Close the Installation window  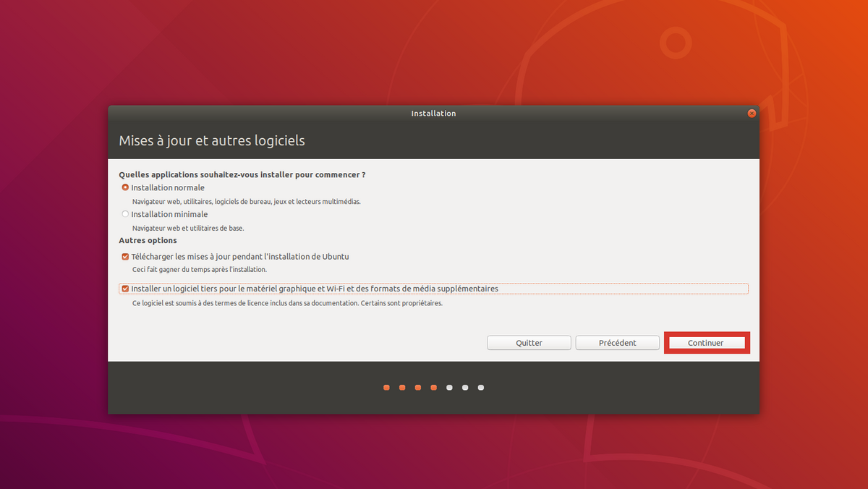click(x=752, y=114)
